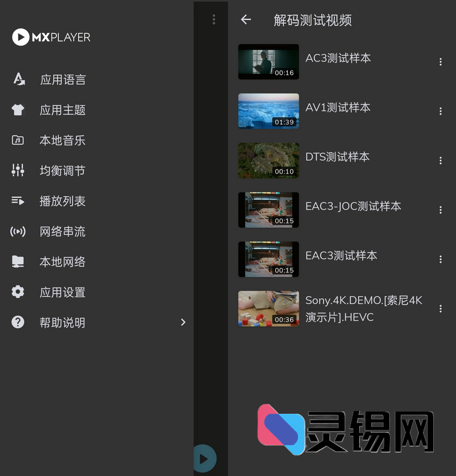Screen dimensions: 456x476
Task: Open overflow menu for AV1测试样本
Action: click(440, 111)
